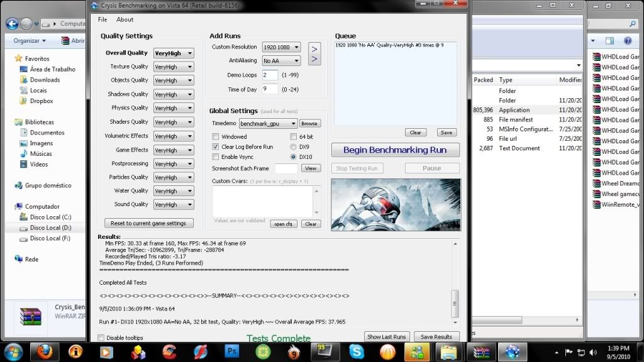Click the Pause button
This screenshot has height=362, width=644.
tap(431, 168)
